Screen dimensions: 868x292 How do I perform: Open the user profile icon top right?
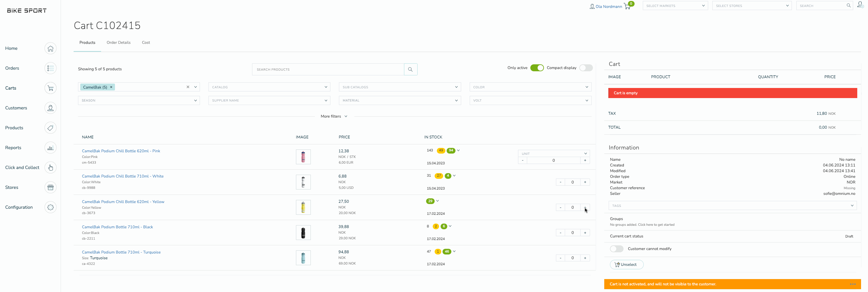point(860,5)
